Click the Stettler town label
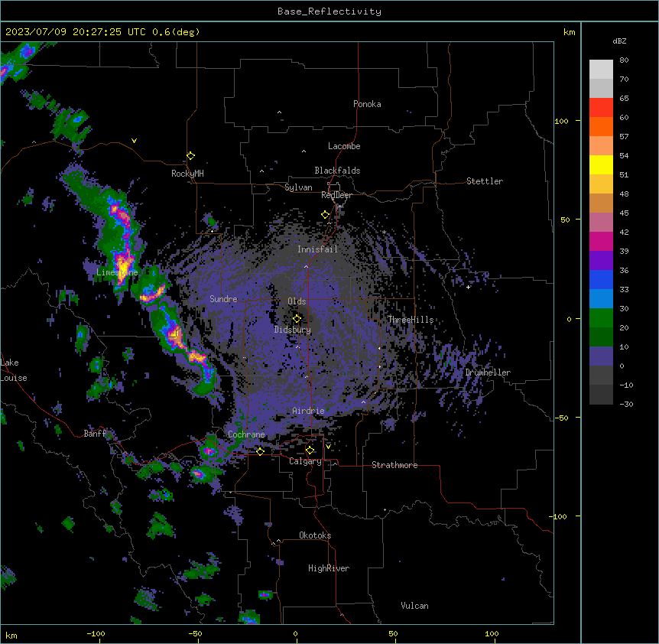The height and width of the screenshot is (644, 659). point(485,181)
